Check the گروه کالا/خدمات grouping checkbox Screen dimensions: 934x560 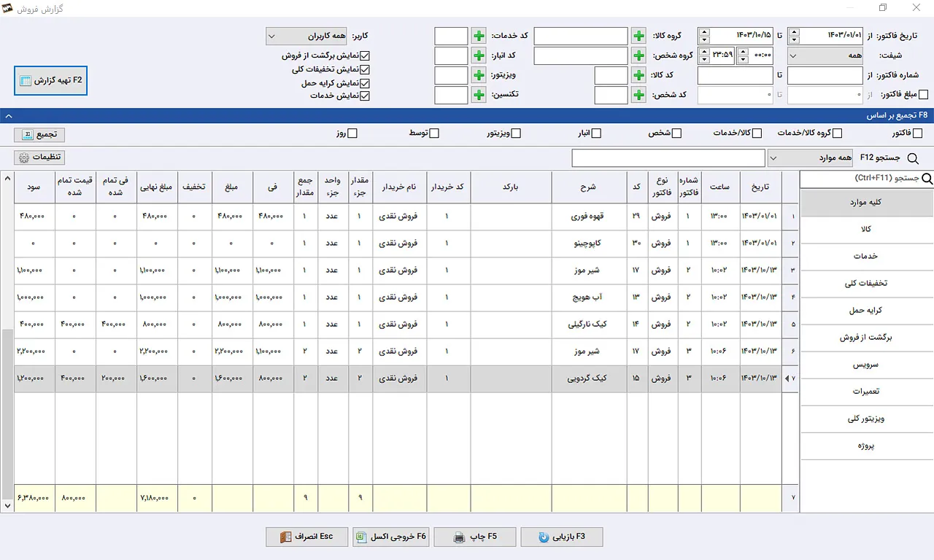(838, 133)
